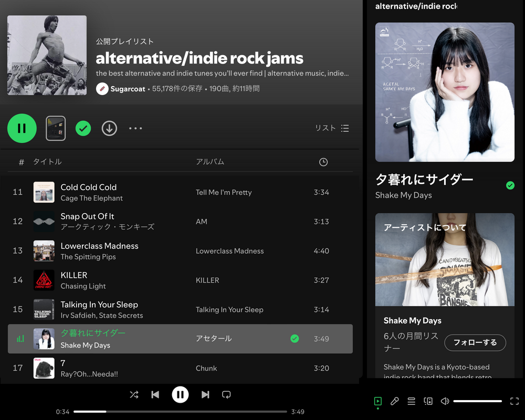Open the playlist cover image

tap(47, 55)
